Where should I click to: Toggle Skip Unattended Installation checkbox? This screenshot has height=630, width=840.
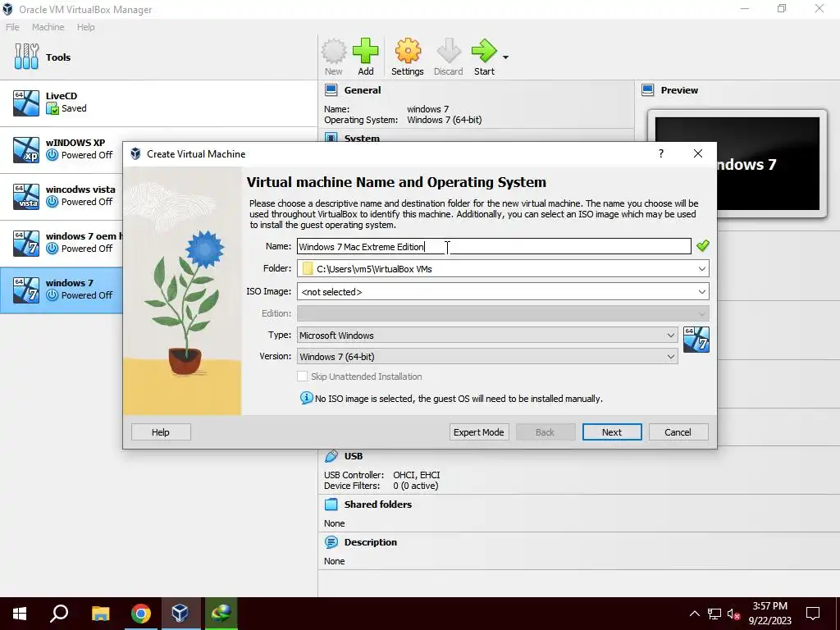pos(302,377)
